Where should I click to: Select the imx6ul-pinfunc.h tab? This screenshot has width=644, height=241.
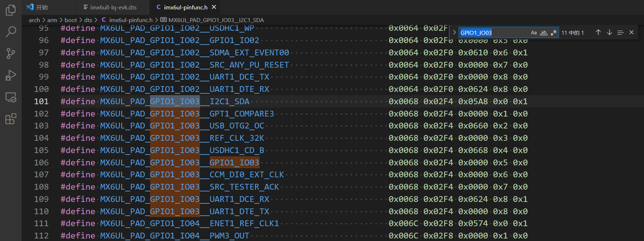[185, 7]
